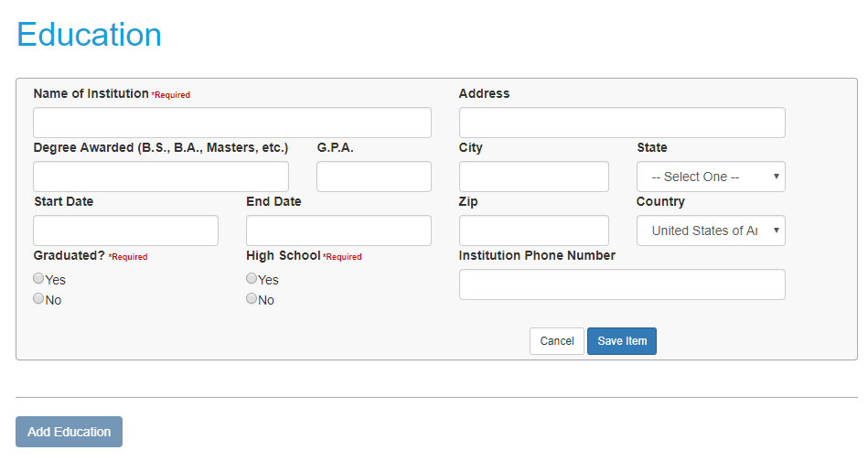
Task: Click the Start Date field
Action: [126, 230]
